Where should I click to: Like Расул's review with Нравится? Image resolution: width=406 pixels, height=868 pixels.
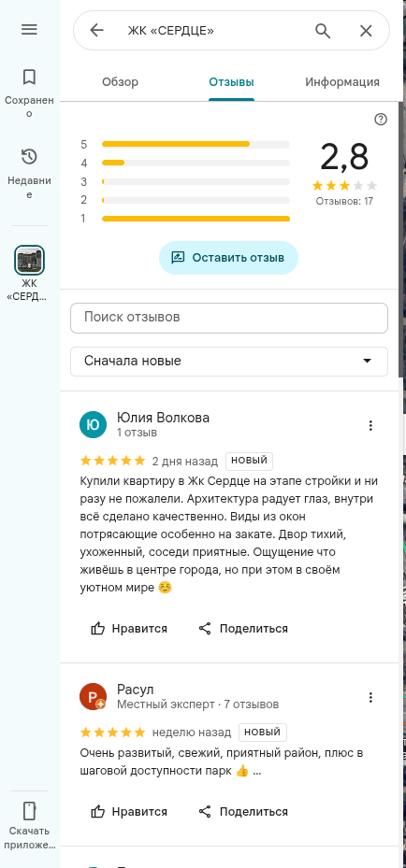pyautogui.click(x=129, y=812)
